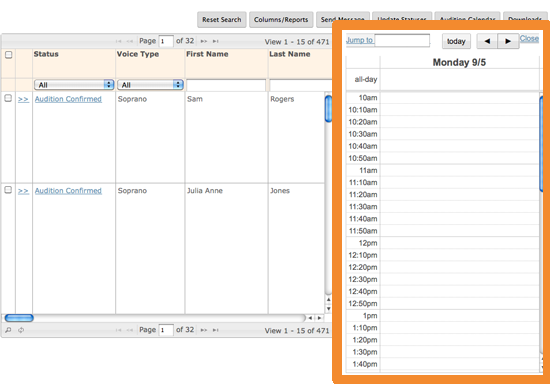Expand the >> link for Julia Anne Jones
The image size is (550, 384).
23,191
